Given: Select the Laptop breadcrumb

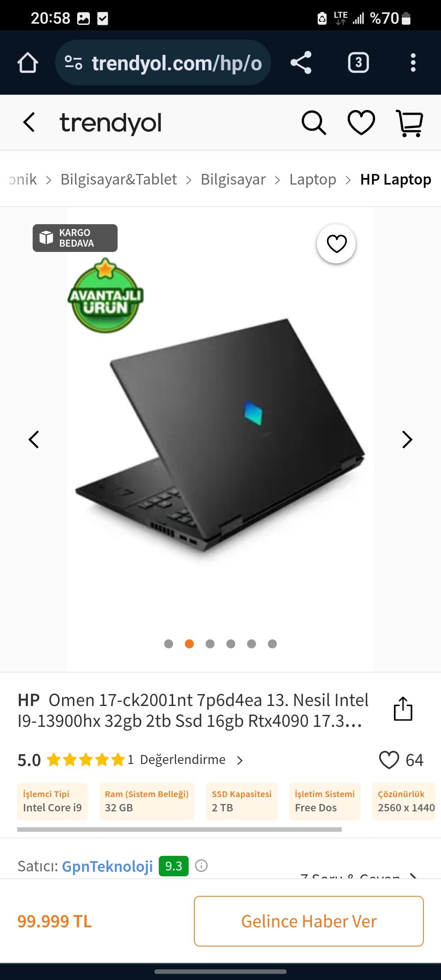Looking at the screenshot, I should [x=313, y=179].
